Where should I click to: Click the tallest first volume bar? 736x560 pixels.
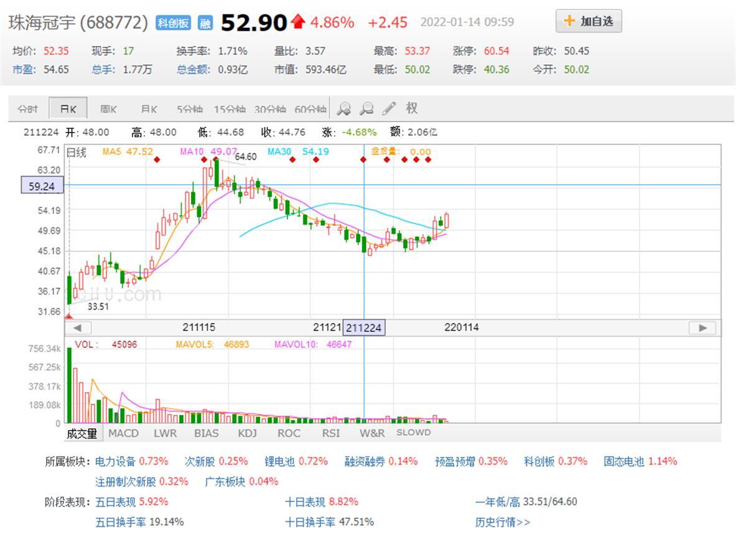tap(70, 385)
